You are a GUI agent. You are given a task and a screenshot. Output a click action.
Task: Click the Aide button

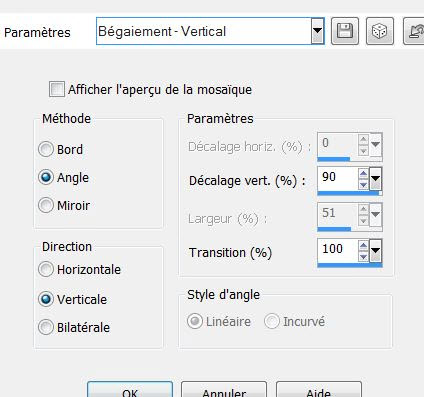tap(319, 390)
